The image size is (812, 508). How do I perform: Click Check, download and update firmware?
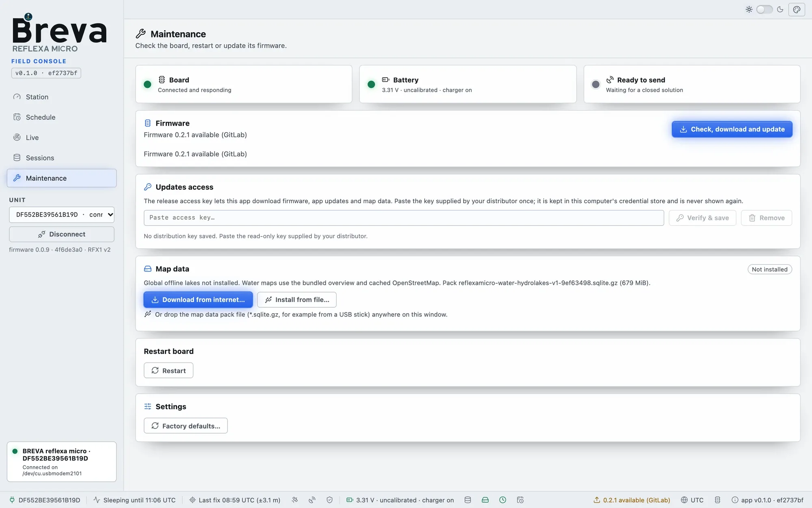point(732,129)
